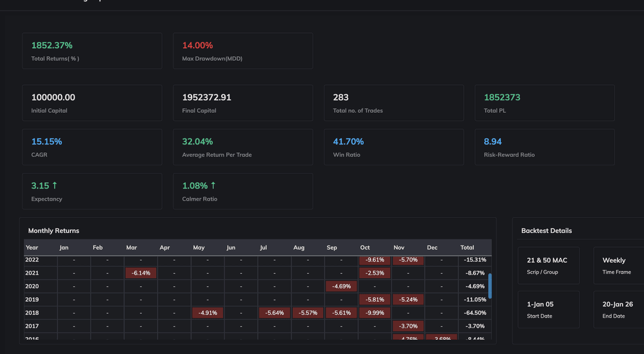Click the Average Return Per Trade card
The height and width of the screenshot is (354, 644).
click(243, 147)
